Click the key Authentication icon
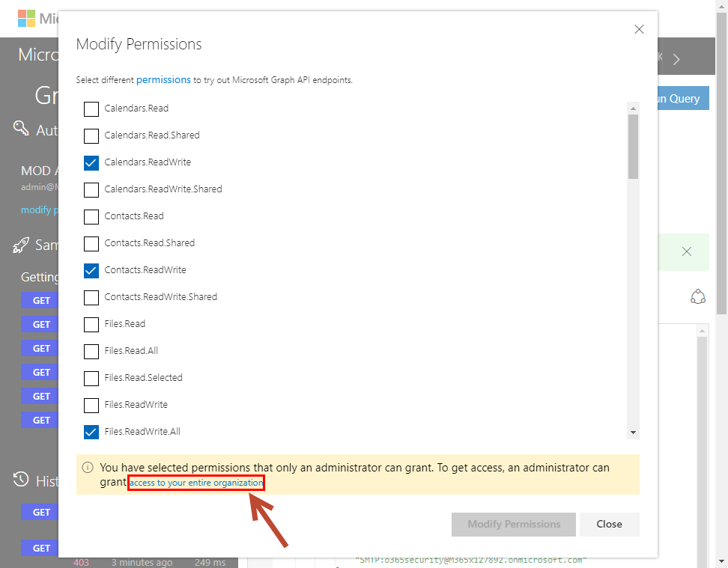 [x=21, y=129]
